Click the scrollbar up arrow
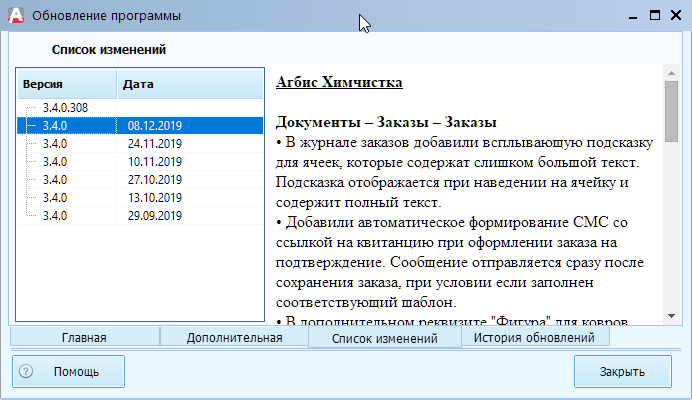 pyautogui.click(x=671, y=73)
